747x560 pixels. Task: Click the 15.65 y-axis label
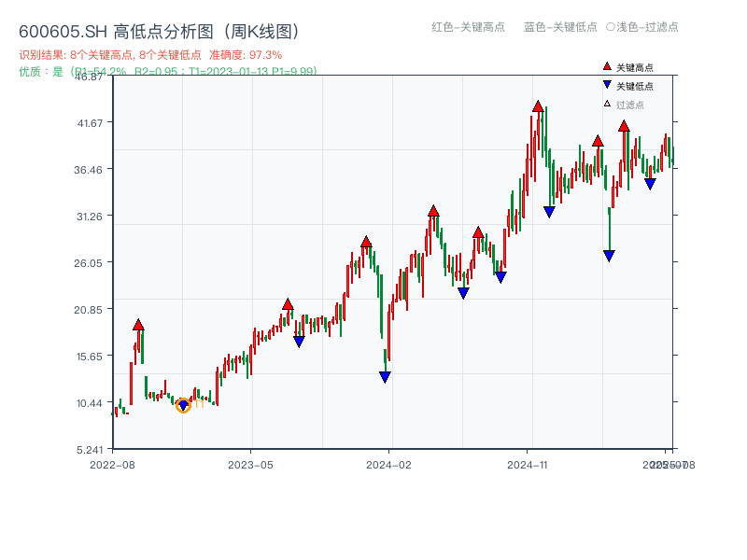tap(90, 357)
